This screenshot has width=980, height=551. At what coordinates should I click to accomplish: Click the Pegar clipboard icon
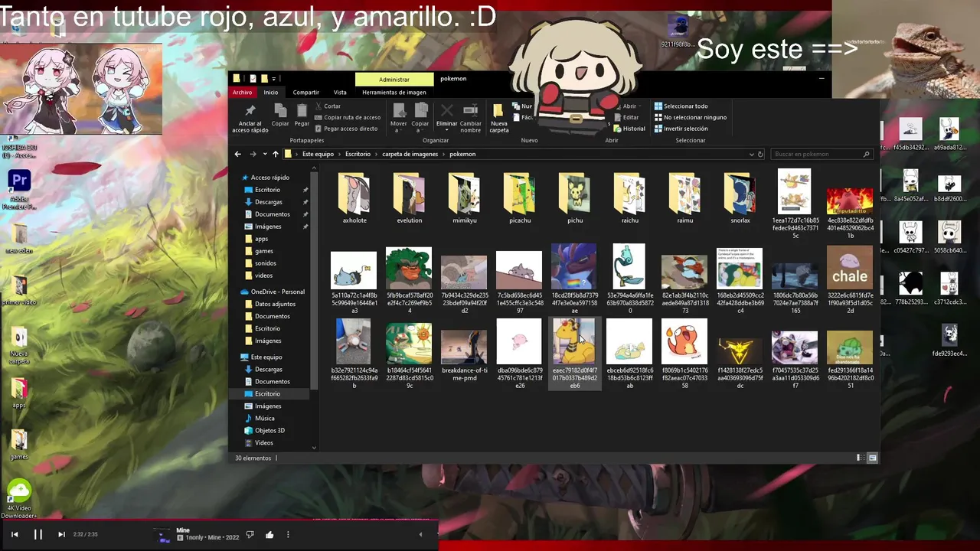pyautogui.click(x=302, y=111)
